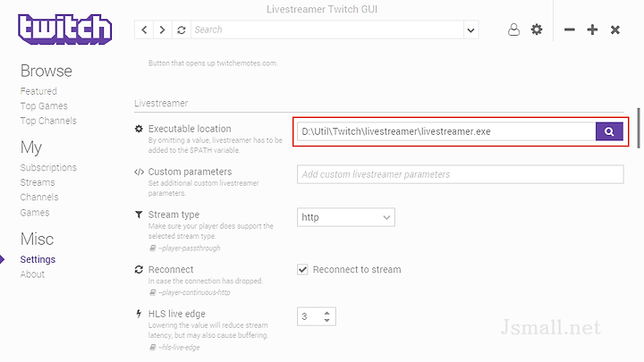The image size is (644, 362).
Task: Open the --hls-live-edge documentation book icon
Action: point(152,347)
